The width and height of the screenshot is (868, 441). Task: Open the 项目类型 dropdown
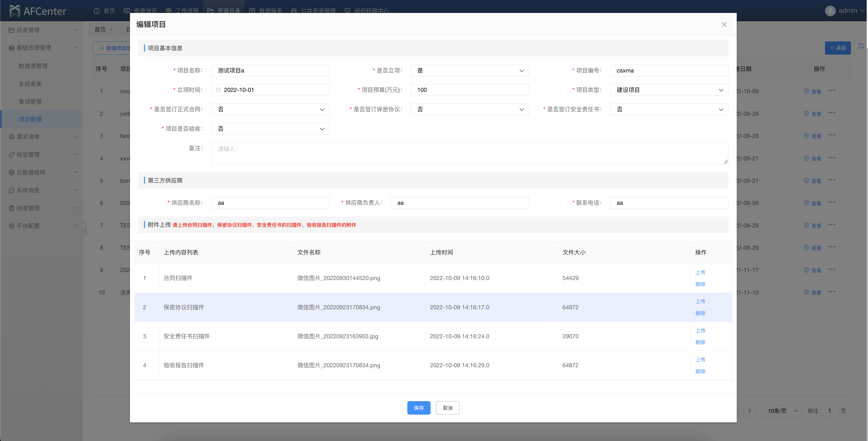(x=669, y=90)
